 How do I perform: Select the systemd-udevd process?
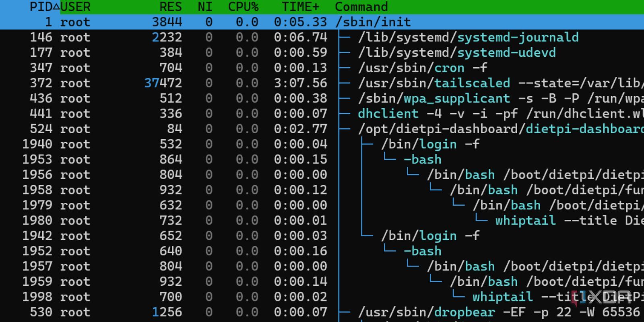pos(322,53)
